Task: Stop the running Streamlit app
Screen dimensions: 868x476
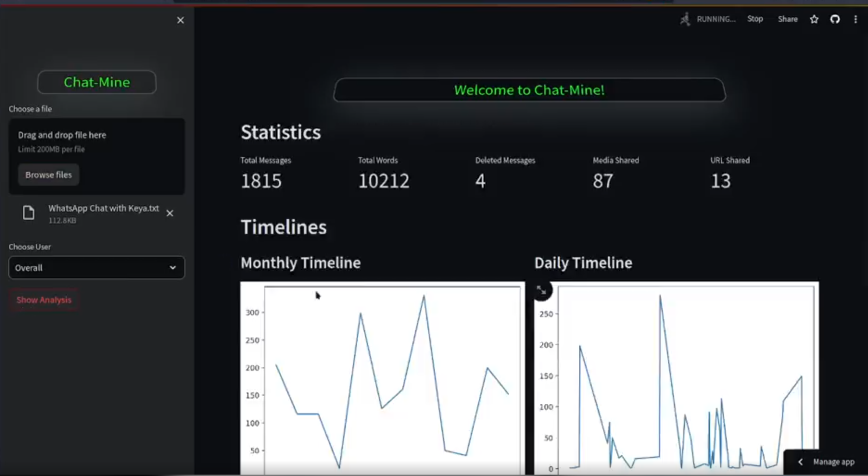Action: pyautogui.click(x=755, y=19)
